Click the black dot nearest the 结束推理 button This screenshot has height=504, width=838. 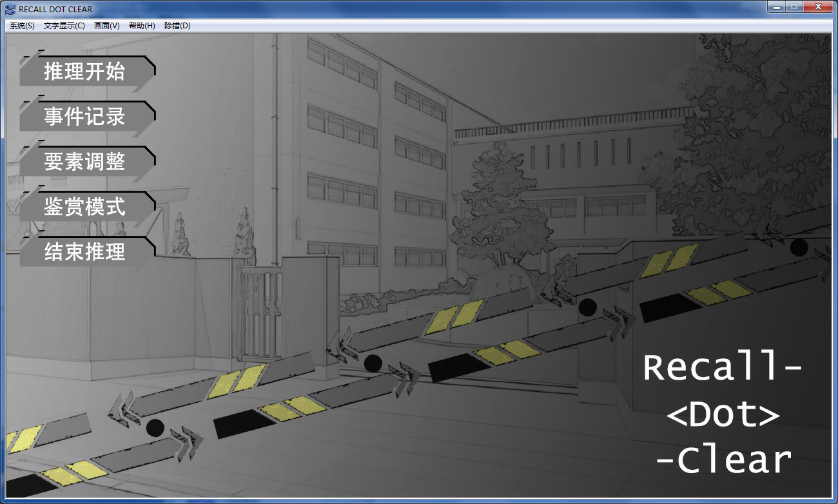tap(155, 427)
